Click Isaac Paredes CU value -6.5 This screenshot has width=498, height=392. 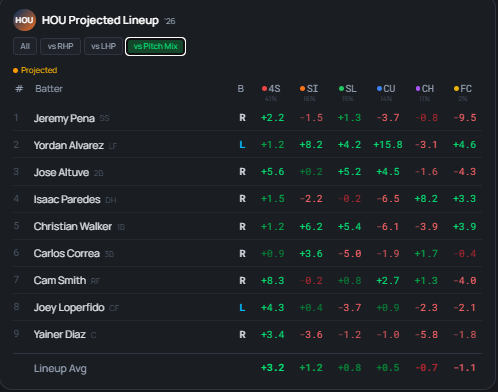point(388,199)
